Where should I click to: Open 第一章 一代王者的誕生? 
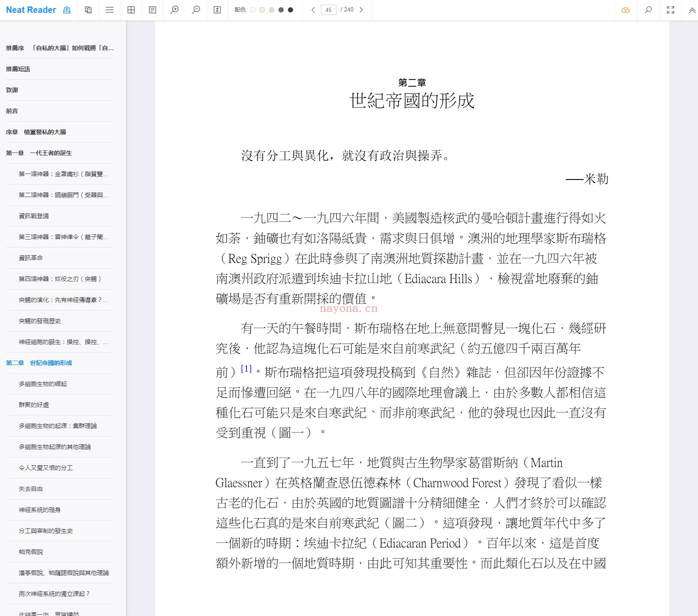coord(60,153)
